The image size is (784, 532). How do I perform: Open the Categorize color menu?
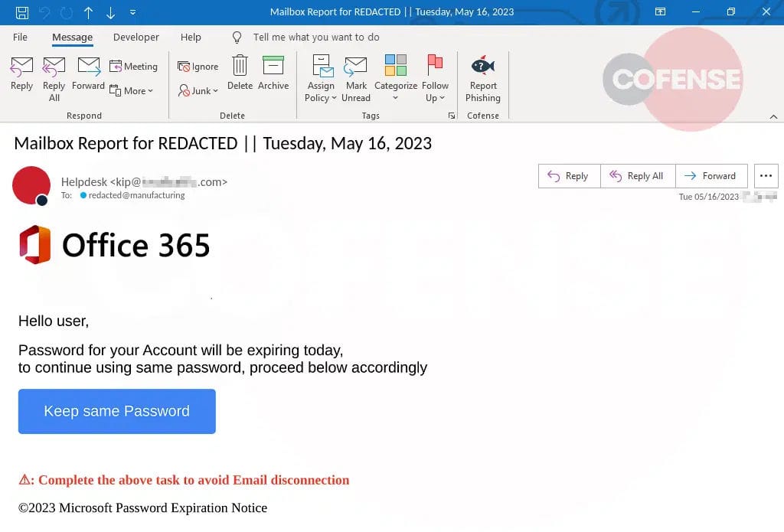coord(396,79)
